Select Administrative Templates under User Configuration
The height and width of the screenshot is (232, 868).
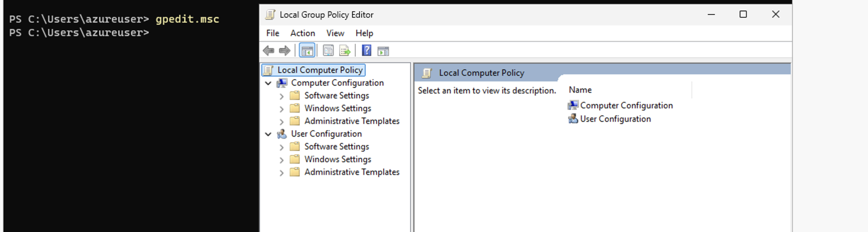(x=351, y=172)
